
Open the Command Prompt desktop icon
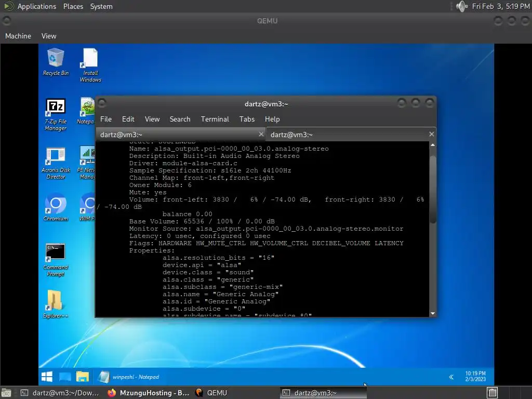click(56, 260)
